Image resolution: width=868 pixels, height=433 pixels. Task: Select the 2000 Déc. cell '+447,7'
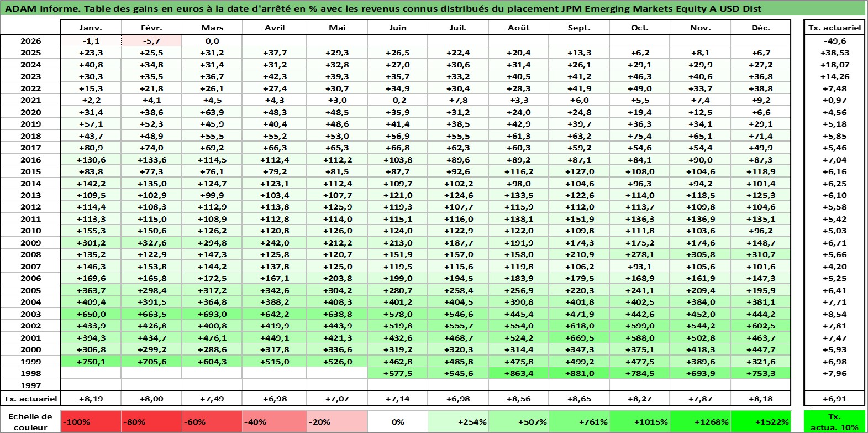tap(760, 349)
